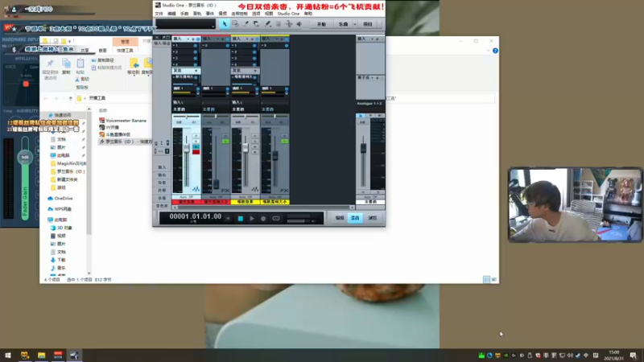Open the File menu in Studio One
Screen dimensions: 644x362
point(159,14)
